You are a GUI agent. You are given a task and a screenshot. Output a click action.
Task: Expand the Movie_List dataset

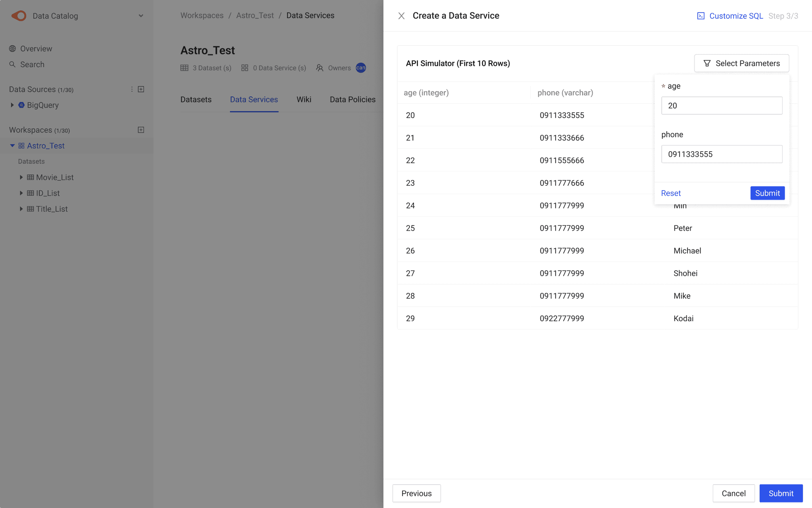(x=21, y=177)
